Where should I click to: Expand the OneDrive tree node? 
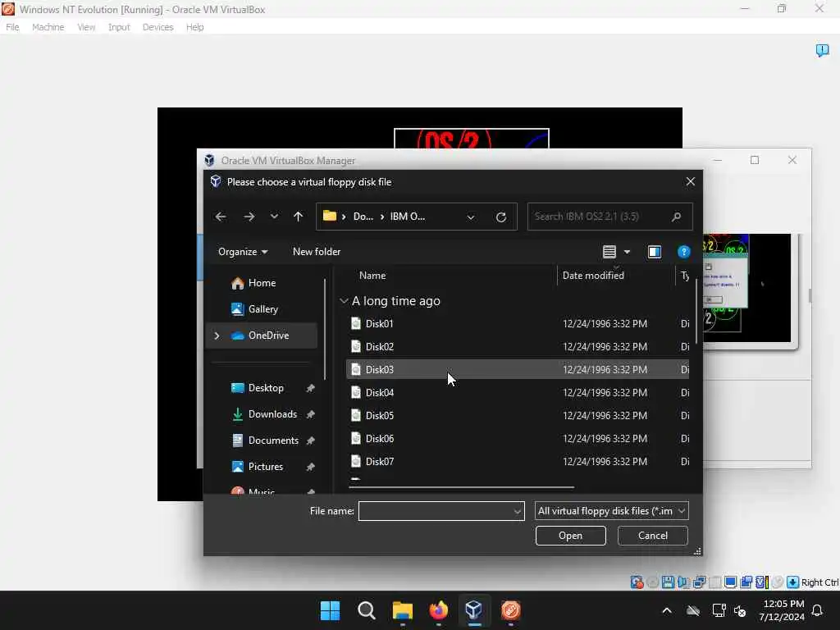point(217,336)
